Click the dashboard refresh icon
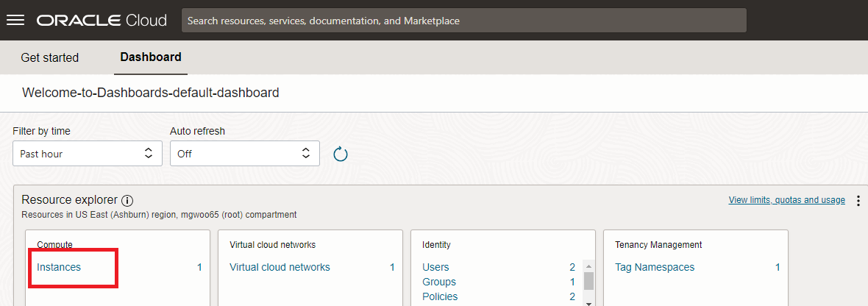The image size is (868, 306). [x=340, y=154]
